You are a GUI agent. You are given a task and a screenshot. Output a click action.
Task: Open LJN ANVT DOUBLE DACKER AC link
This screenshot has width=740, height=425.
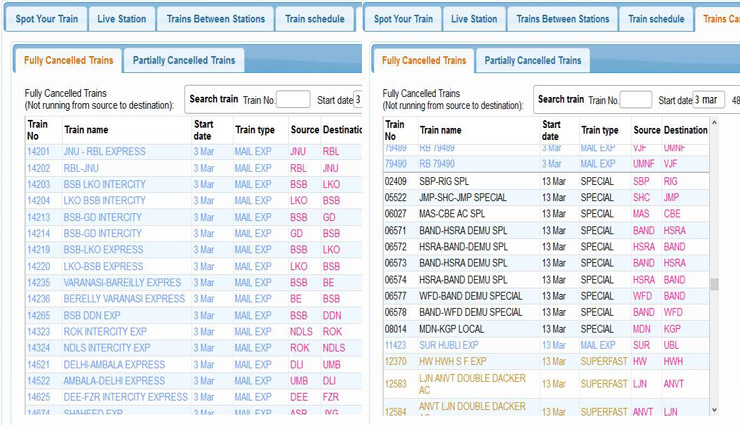[x=472, y=384]
